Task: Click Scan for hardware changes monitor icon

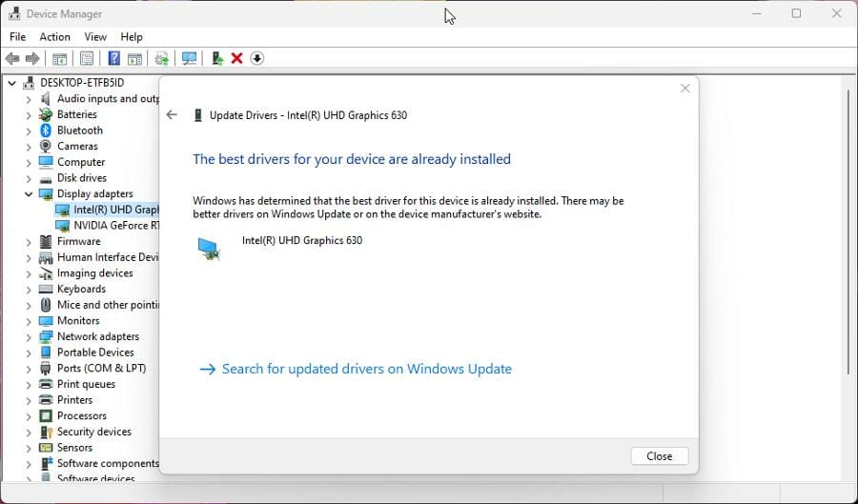Action: 190,58
